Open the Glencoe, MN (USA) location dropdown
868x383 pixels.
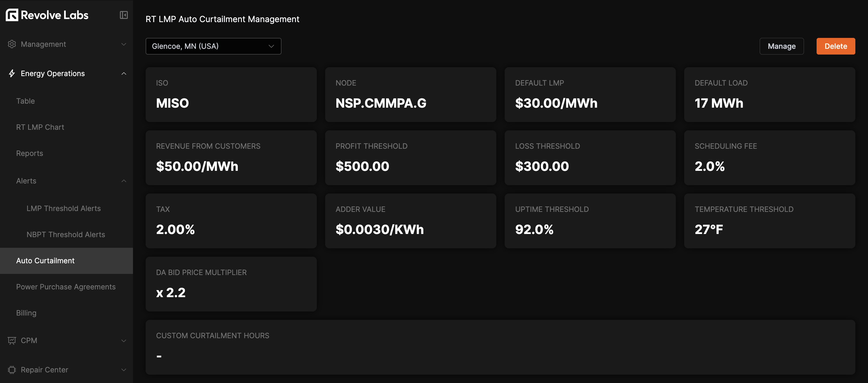[x=213, y=46]
